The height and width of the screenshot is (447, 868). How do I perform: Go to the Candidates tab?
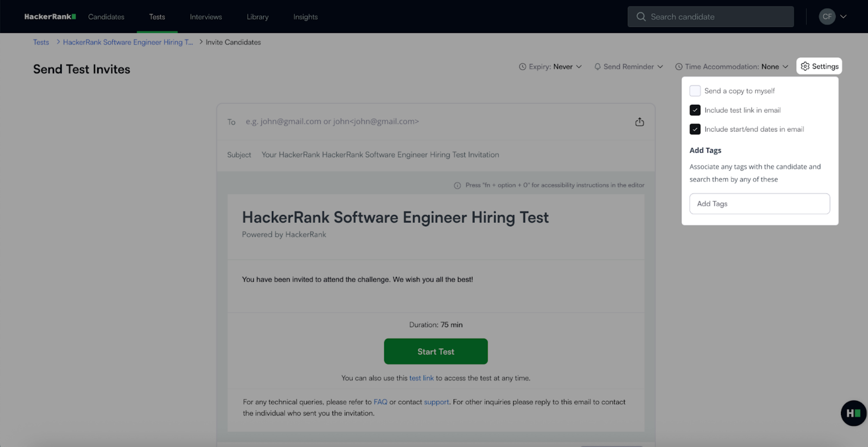pyautogui.click(x=106, y=17)
